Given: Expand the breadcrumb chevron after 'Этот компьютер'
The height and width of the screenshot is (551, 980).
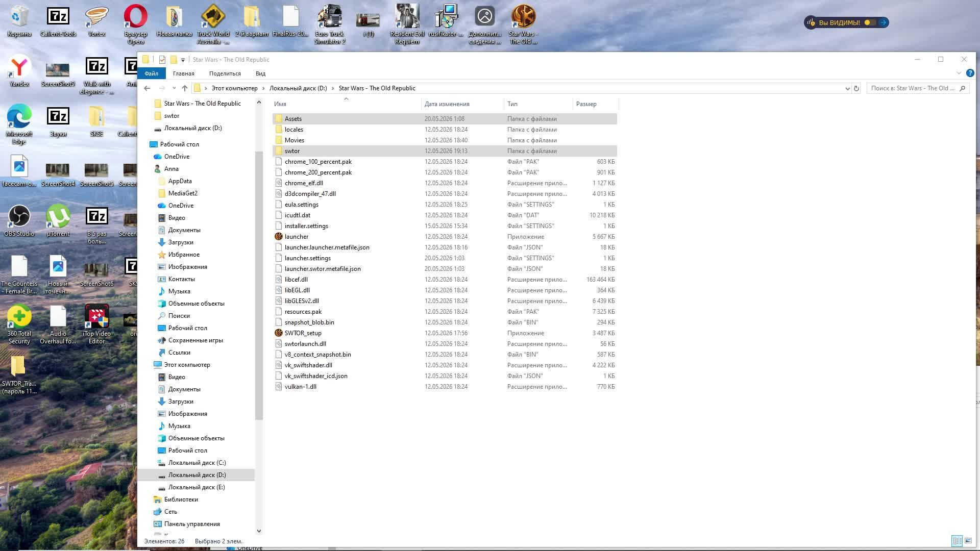Looking at the screenshot, I should 264,88.
